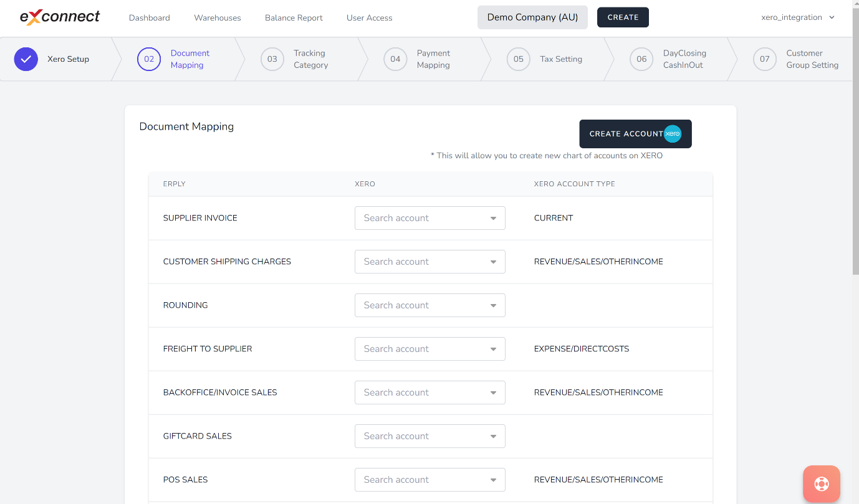Focus POS Sales Search account field

coord(430,480)
